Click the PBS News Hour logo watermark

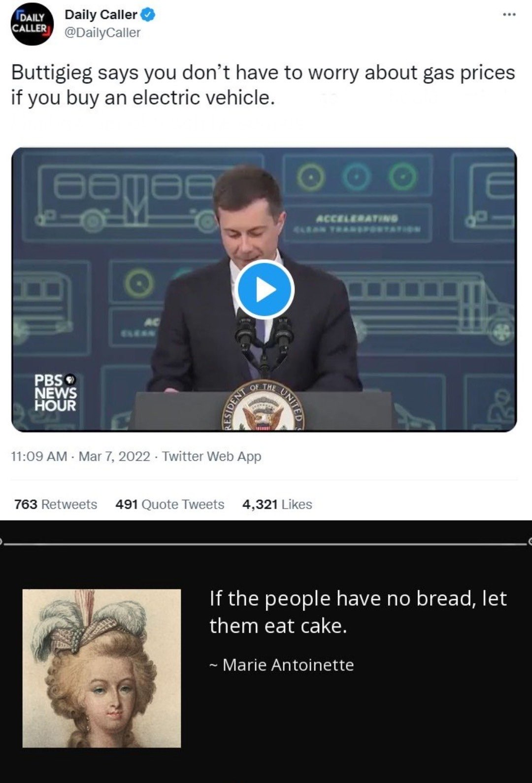pos(55,393)
